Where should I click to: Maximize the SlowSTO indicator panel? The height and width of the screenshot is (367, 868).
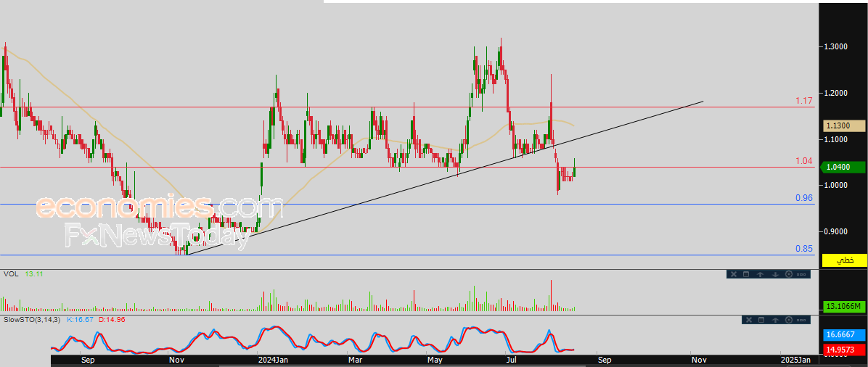[x=761, y=320]
